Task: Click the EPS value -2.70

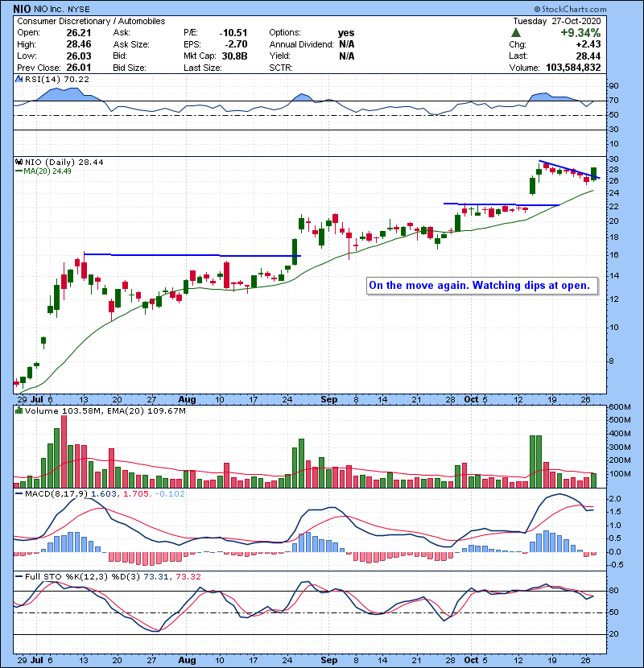Action: (x=236, y=44)
